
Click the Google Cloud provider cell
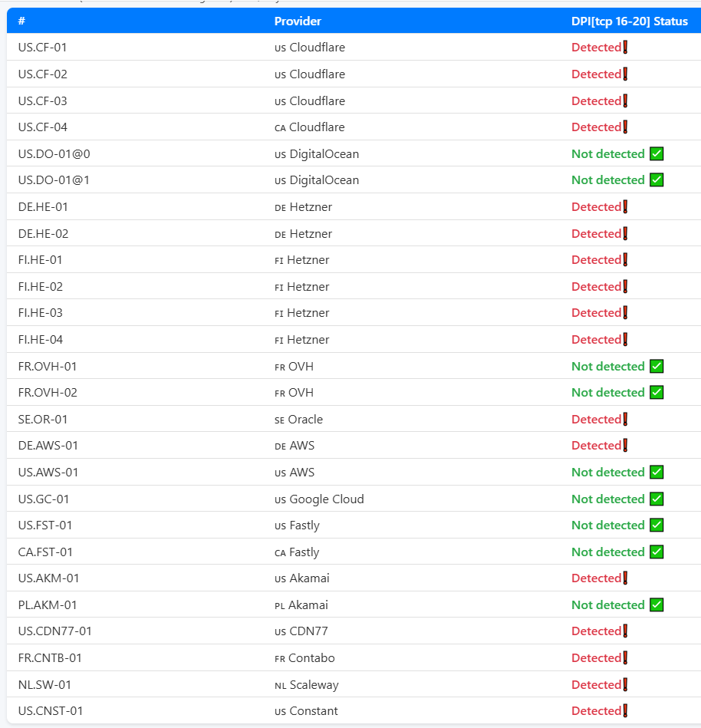point(326,499)
